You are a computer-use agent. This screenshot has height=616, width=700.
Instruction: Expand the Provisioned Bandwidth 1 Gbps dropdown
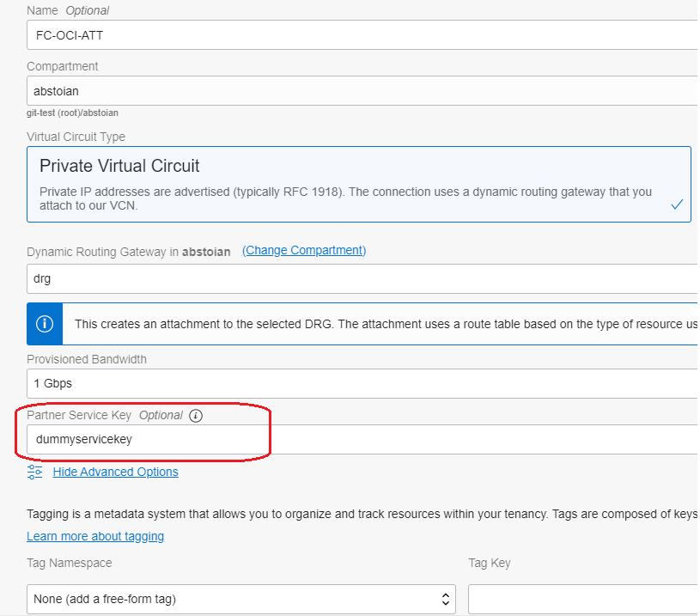pos(361,383)
